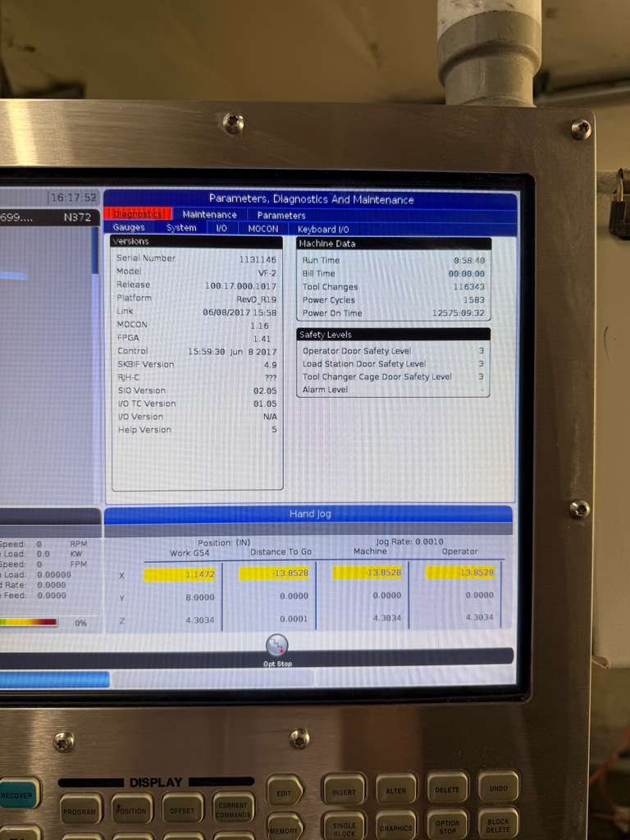Click the UNDO key
Screen dimensions: 630x840
[x=498, y=787]
